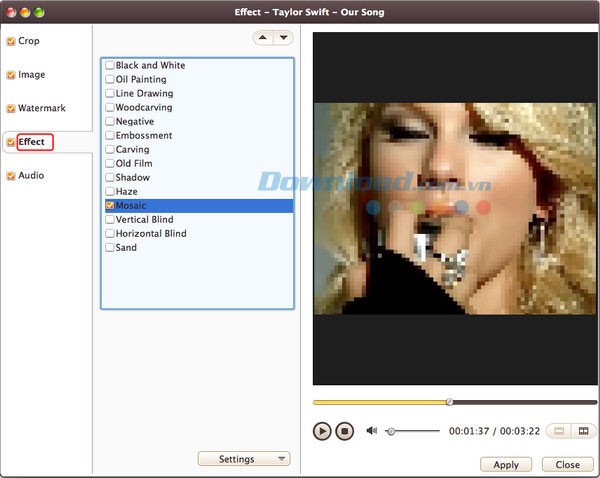This screenshot has height=478, width=600.
Task: Open the Settings dropdown menu
Action: (x=244, y=459)
